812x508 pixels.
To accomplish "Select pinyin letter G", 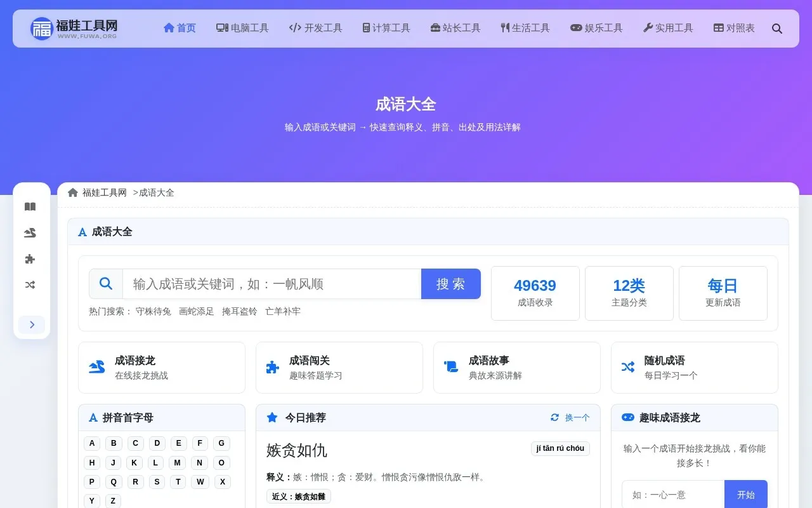I will coord(221,443).
